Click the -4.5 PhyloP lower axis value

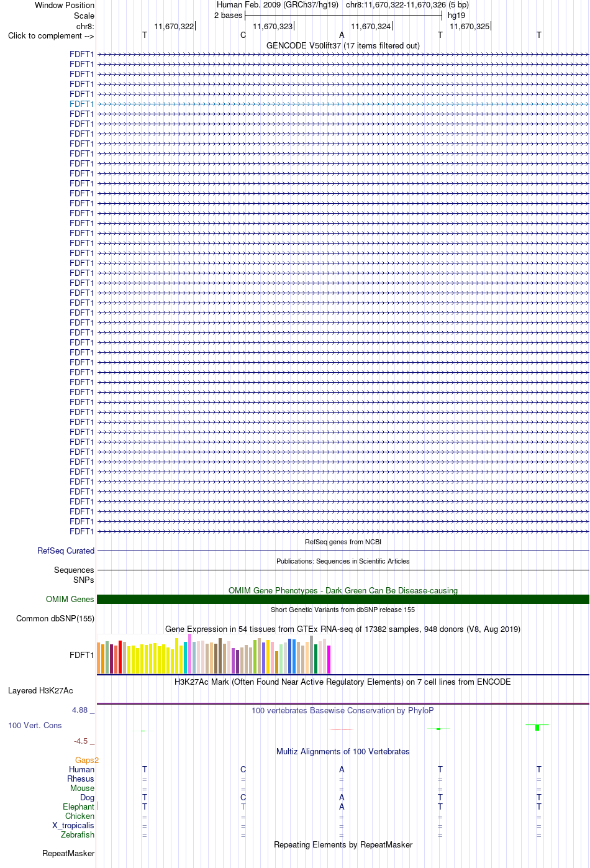tap(81, 741)
